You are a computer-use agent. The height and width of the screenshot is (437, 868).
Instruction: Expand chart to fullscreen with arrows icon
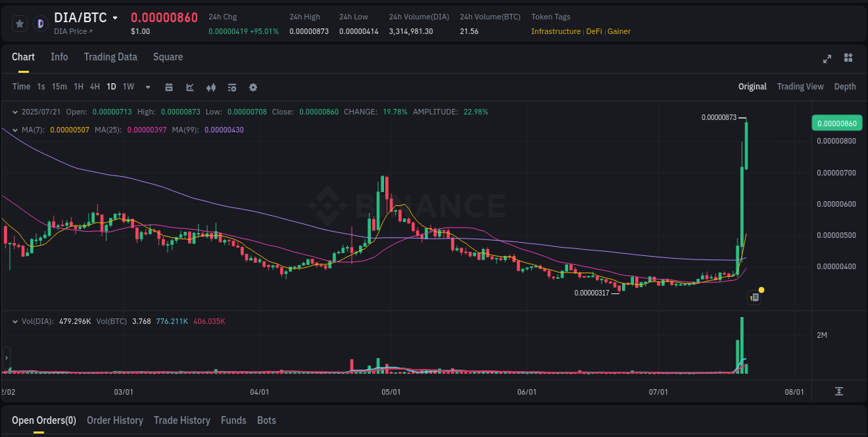pyautogui.click(x=827, y=59)
